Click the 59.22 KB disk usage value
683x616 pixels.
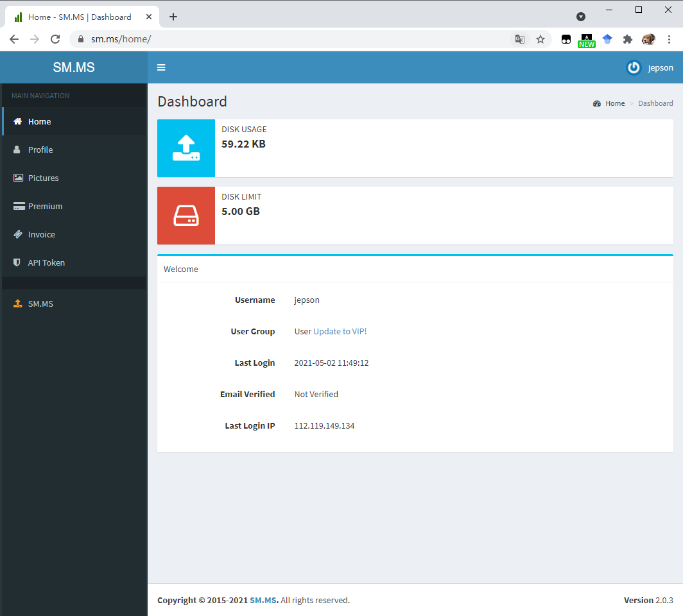pyautogui.click(x=243, y=144)
